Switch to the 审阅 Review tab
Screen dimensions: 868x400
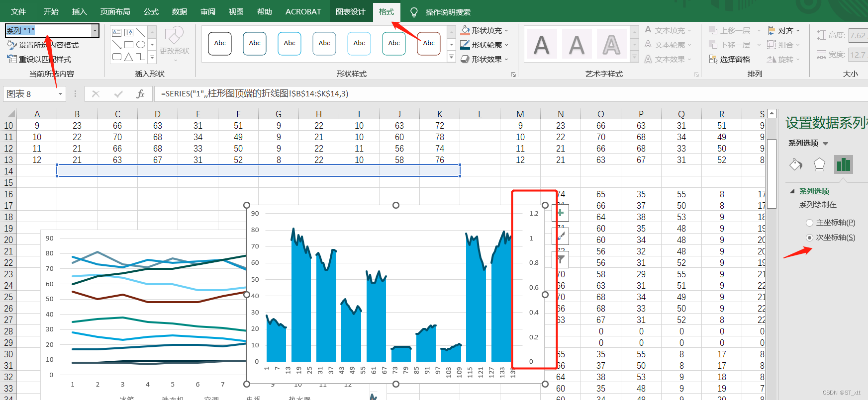[208, 11]
